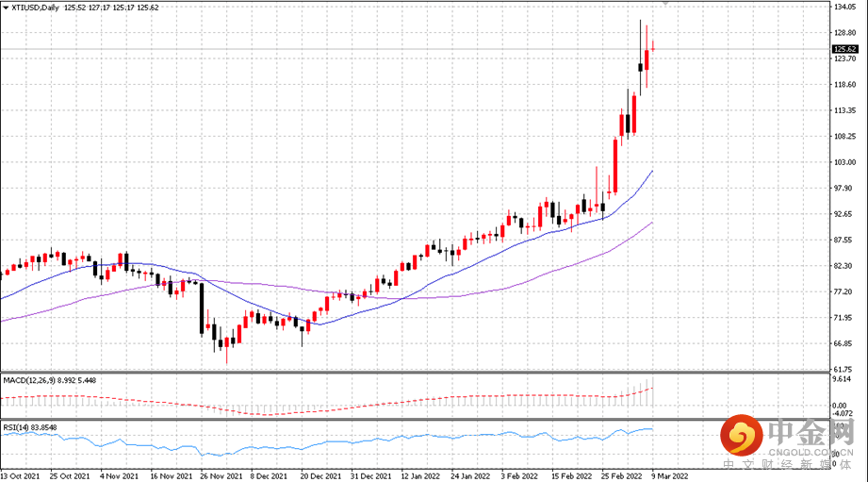Click the 92.65 price axis label
Image resolution: width=868 pixels, height=482 pixels.
click(843, 214)
